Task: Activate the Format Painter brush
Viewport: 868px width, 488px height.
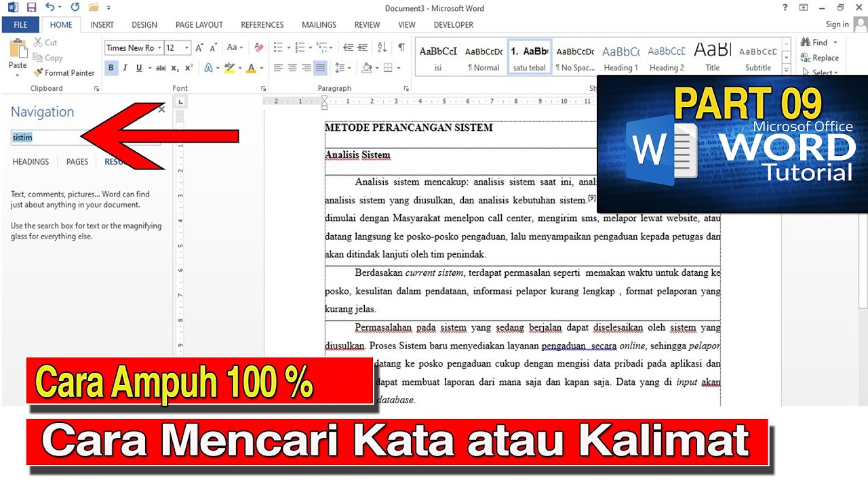Action: click(x=64, y=73)
